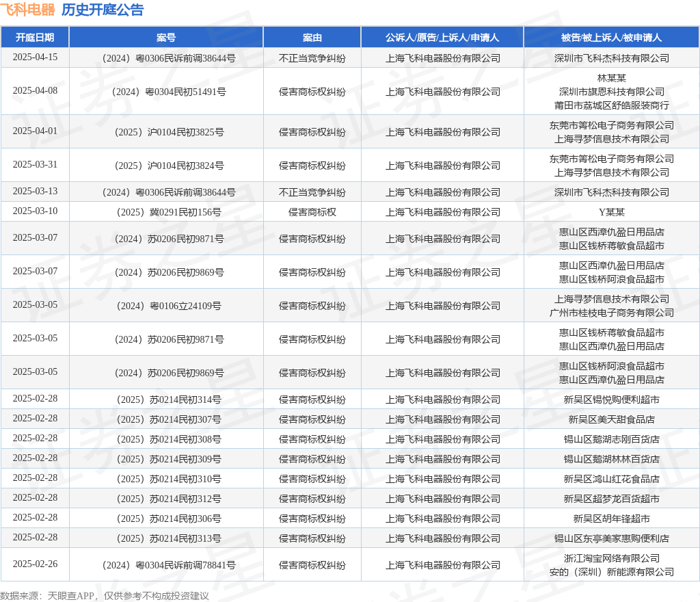Select the 公诉人/原告/上诉人/申请人 column header
The width and height of the screenshot is (700, 602).
tap(442, 38)
